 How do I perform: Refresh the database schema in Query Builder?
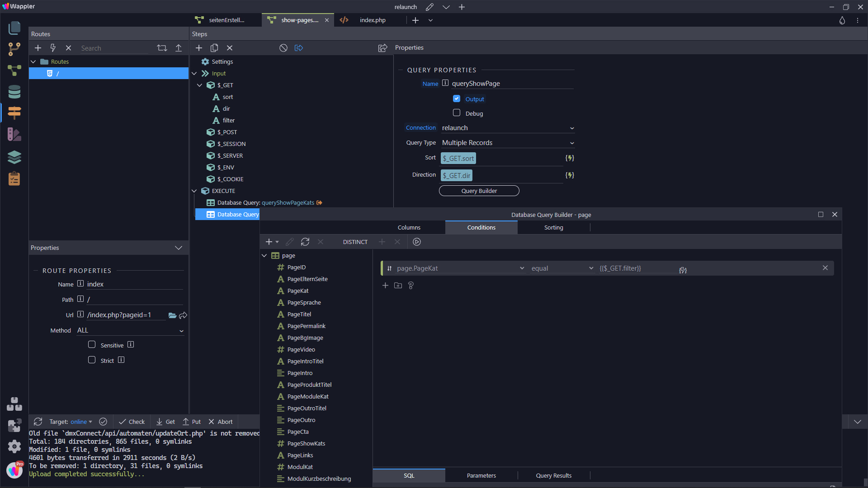coord(306,242)
